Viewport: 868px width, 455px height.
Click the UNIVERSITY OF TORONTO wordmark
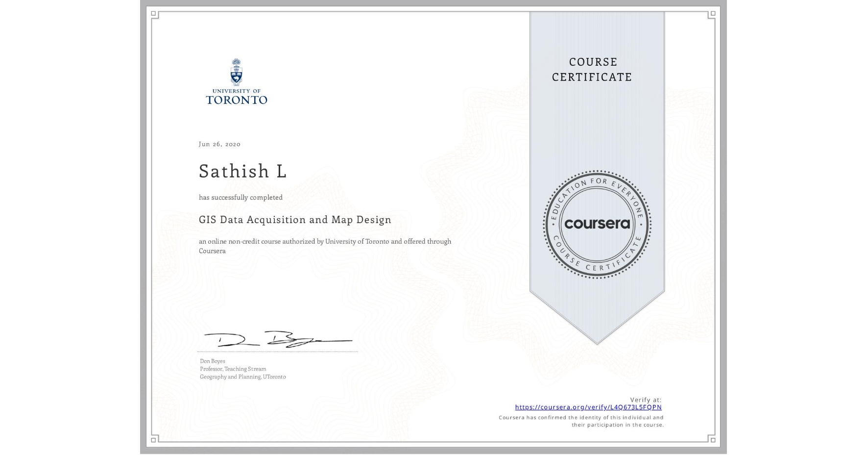(237, 96)
